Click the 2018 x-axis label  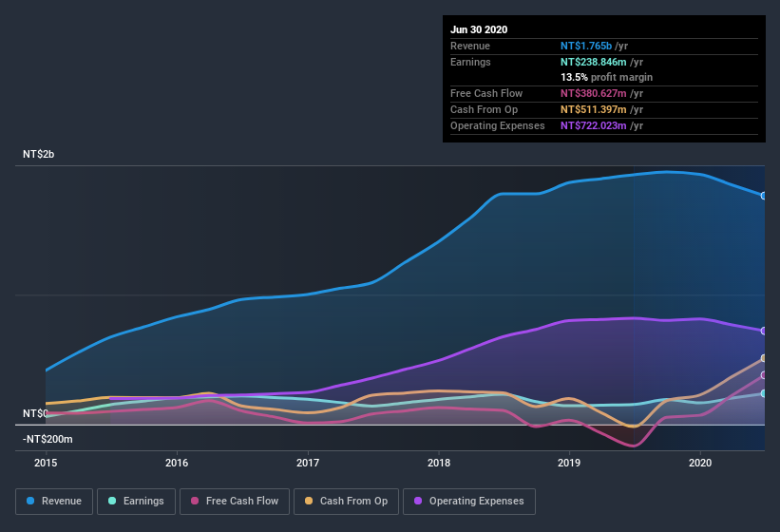click(439, 464)
